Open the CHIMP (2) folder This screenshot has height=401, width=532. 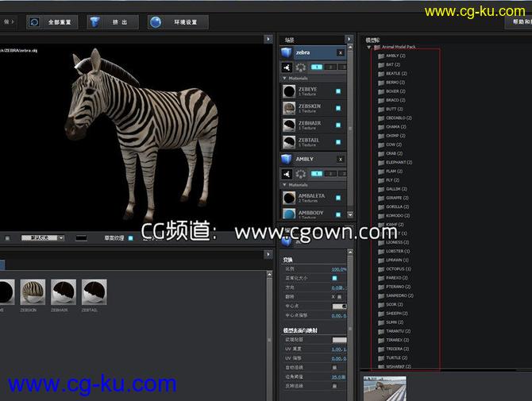click(392, 136)
